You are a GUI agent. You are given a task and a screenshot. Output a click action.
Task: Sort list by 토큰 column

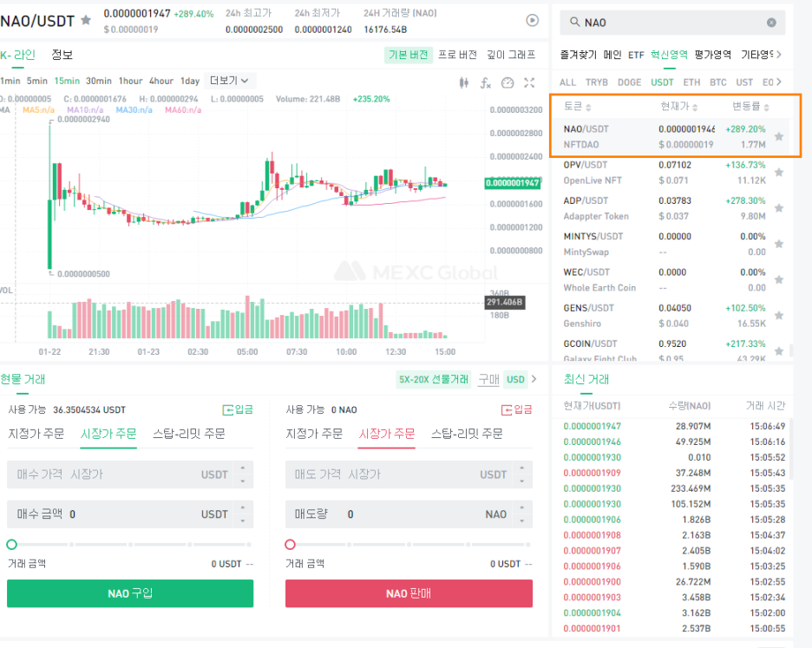[578, 106]
